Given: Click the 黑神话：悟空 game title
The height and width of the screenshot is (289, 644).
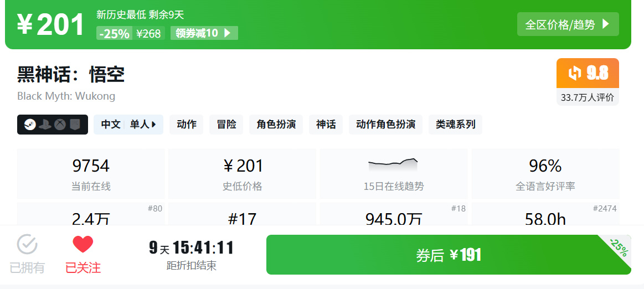Looking at the screenshot, I should tap(71, 74).
